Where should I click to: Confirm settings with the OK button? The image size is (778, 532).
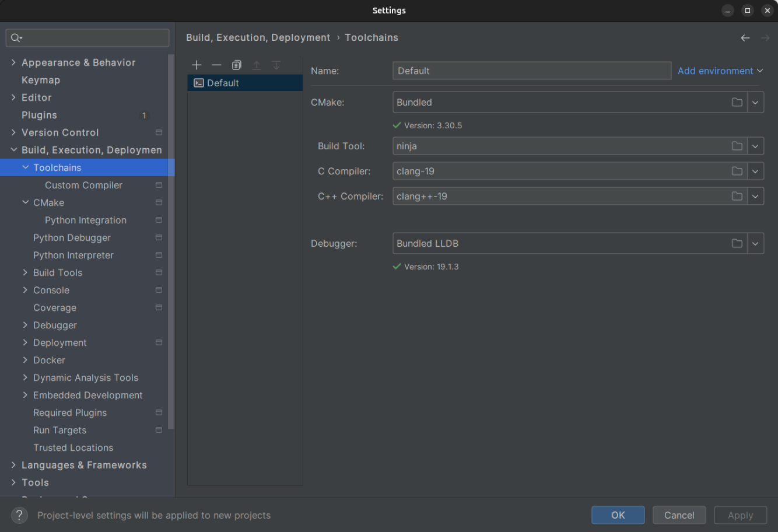pyautogui.click(x=618, y=515)
